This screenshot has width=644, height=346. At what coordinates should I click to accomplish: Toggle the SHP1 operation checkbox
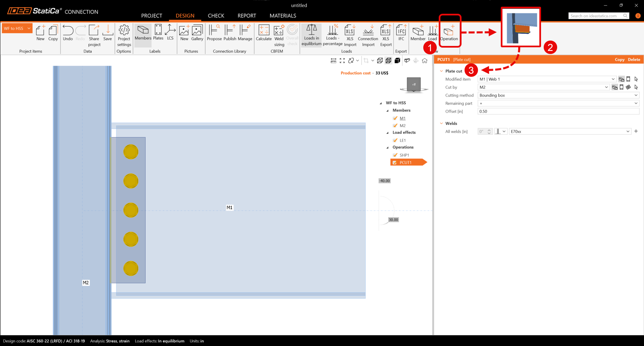tap(395, 155)
